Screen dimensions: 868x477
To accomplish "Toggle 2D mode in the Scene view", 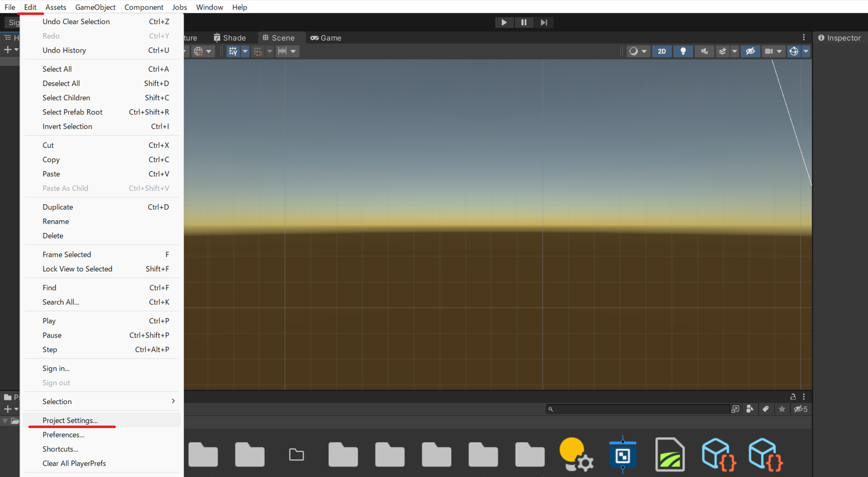I will point(662,51).
